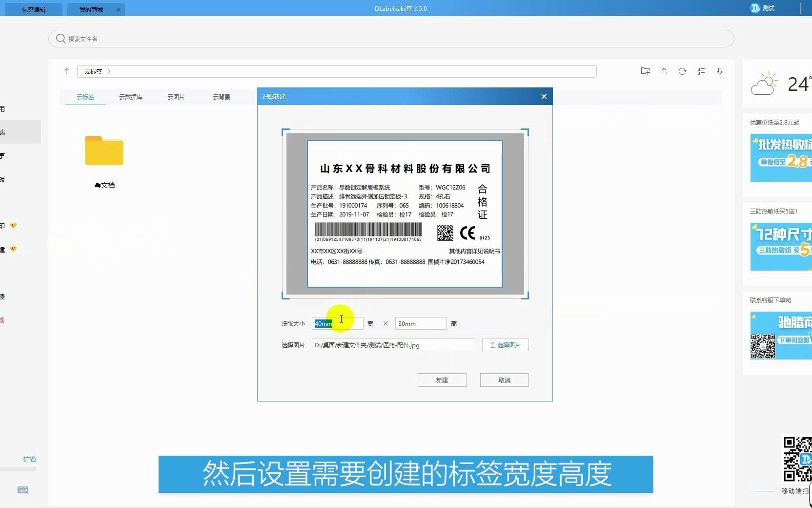Click the 优惠价低至2.8元起 text
Image resolution: width=812 pixels, height=508 pixels.
774,122
